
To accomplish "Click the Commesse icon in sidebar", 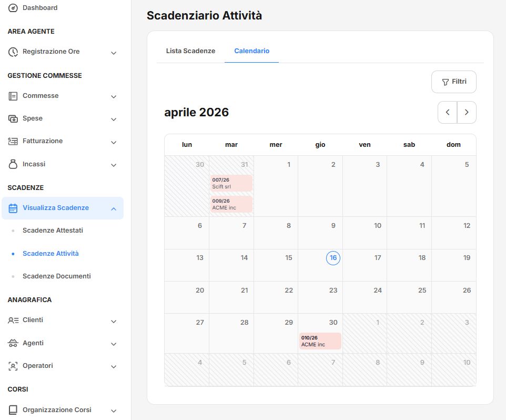I will click(x=13, y=96).
